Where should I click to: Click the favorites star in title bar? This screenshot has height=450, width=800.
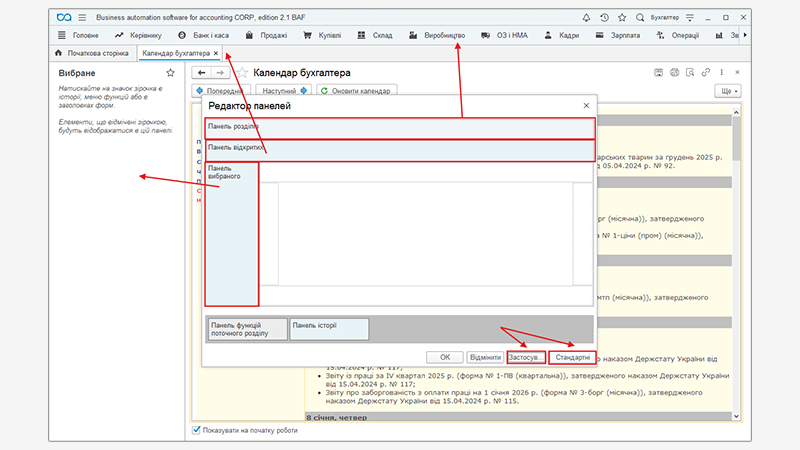621,17
